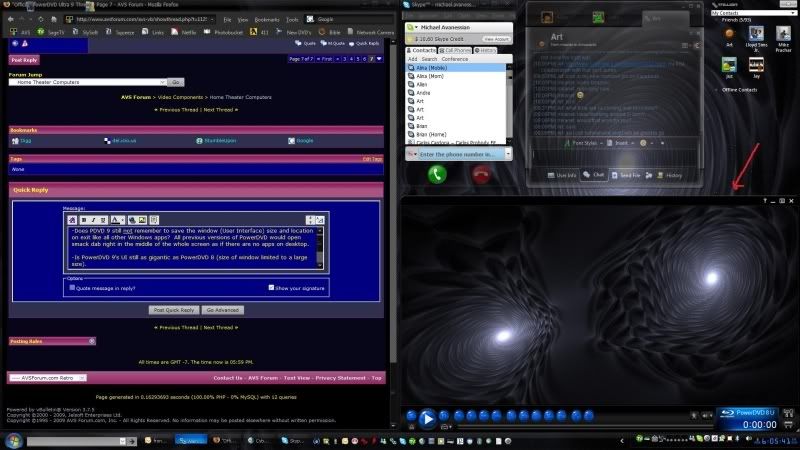The image size is (800, 450).
Task: Open the AVSForum.com Retro style dropdown
Action: click(47, 378)
